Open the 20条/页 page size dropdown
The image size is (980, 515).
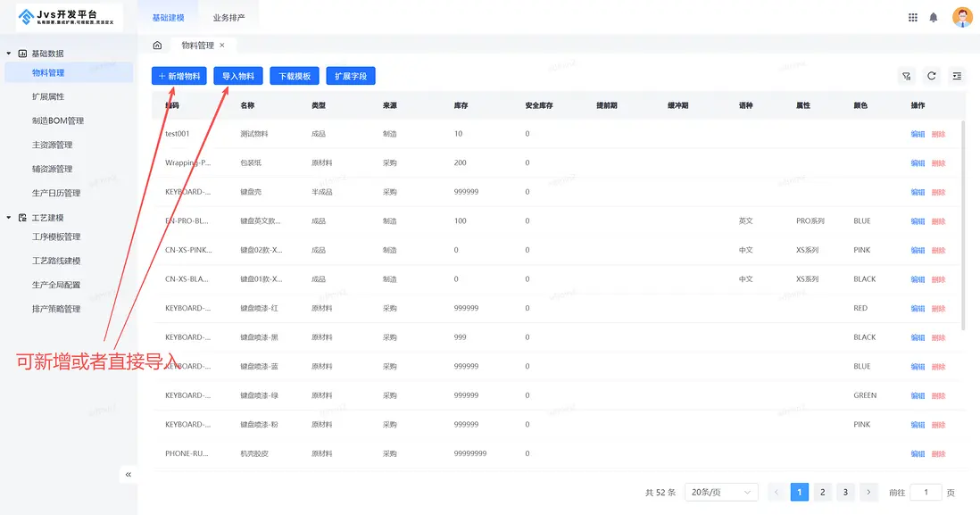pos(721,493)
